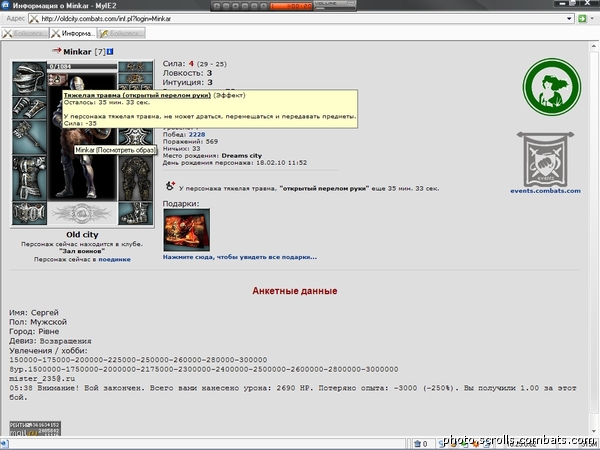Viewport: 600px width, 450px height.
Task: Click the Ловкость: 3 stat line
Action: [187, 73]
